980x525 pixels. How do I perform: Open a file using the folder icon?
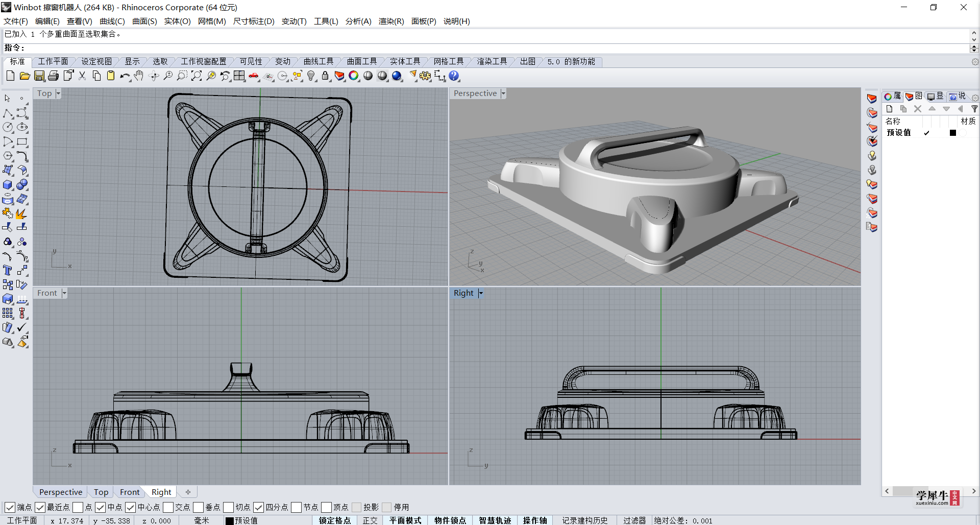click(24, 76)
